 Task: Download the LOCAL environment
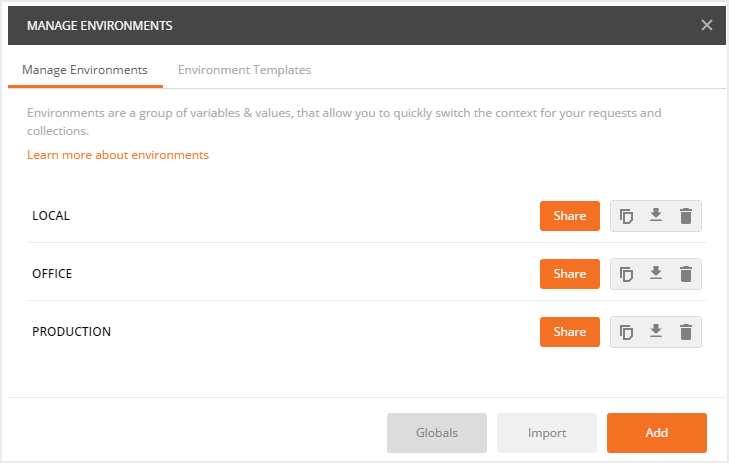pyautogui.click(x=656, y=216)
